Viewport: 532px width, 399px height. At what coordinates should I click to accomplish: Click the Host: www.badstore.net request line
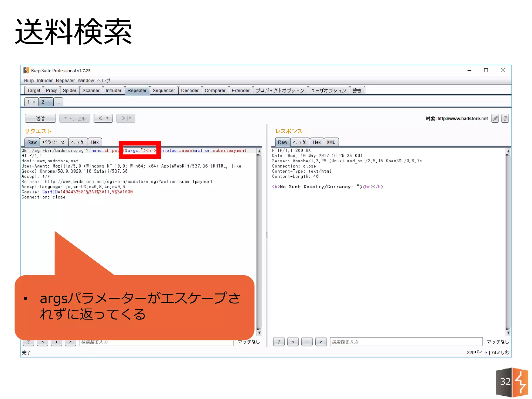(x=50, y=161)
